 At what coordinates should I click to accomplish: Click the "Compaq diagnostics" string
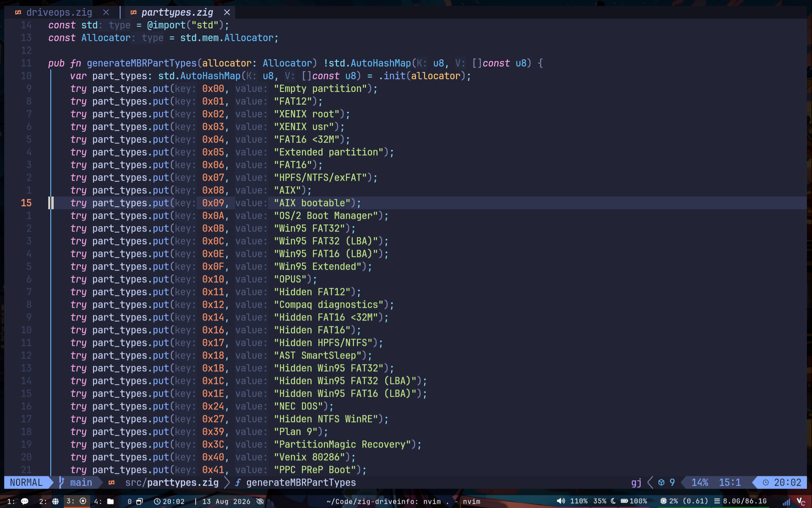[x=329, y=304]
